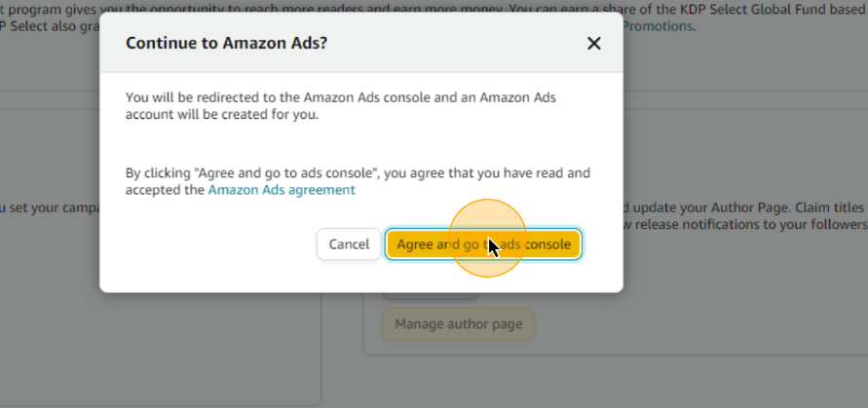Click the dimmed Manage author page button

pos(459,324)
